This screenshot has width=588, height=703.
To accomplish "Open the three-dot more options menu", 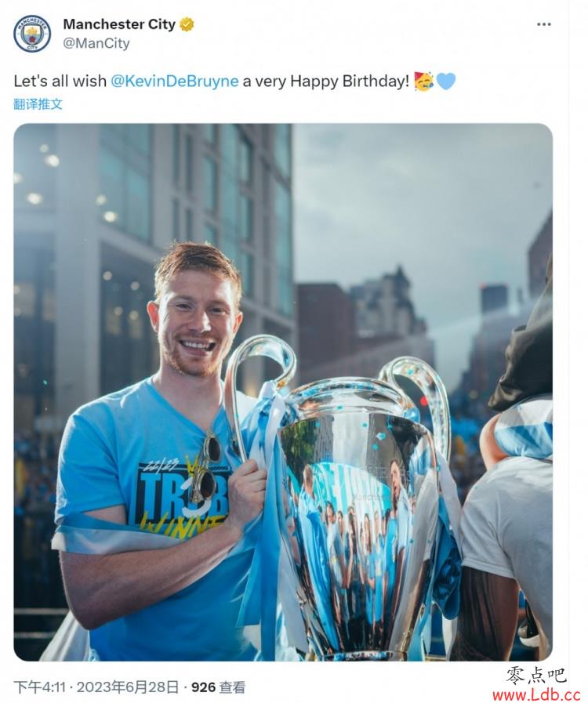I will (x=543, y=24).
